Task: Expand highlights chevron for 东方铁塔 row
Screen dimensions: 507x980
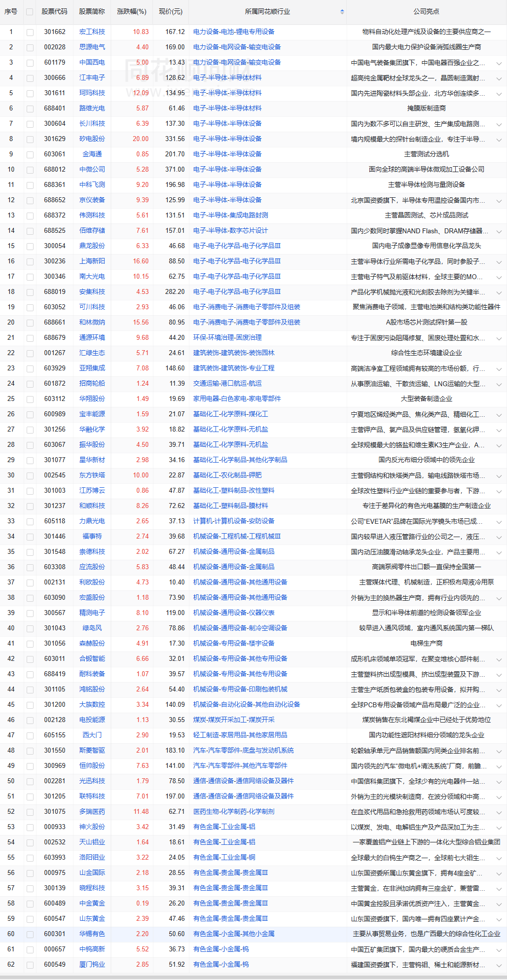Action: click(499, 476)
